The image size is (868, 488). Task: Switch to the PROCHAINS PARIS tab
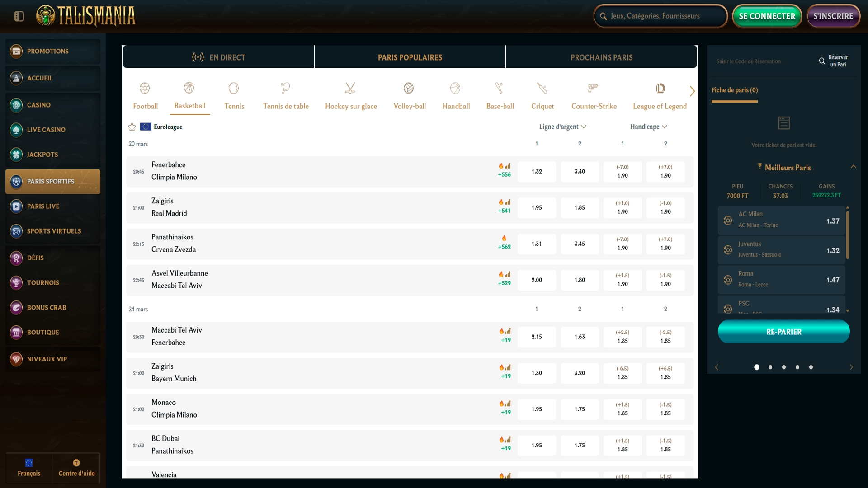[x=601, y=57]
